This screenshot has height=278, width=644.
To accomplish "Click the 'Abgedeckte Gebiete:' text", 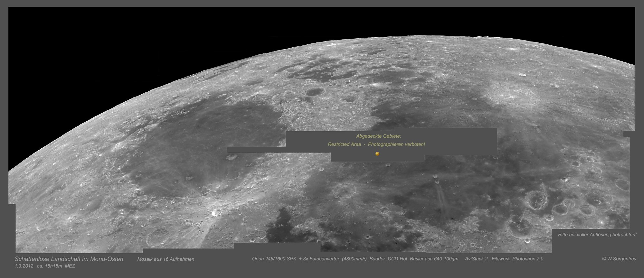I will (379, 136).
